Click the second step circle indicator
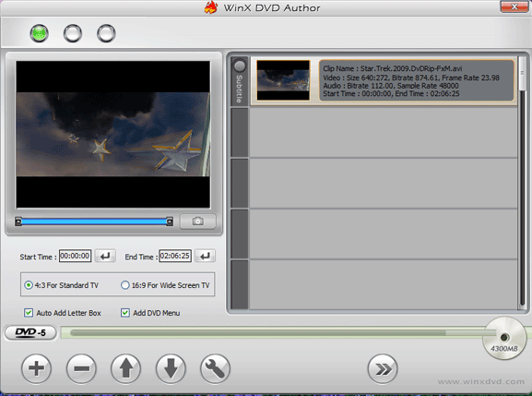 pyautogui.click(x=73, y=33)
